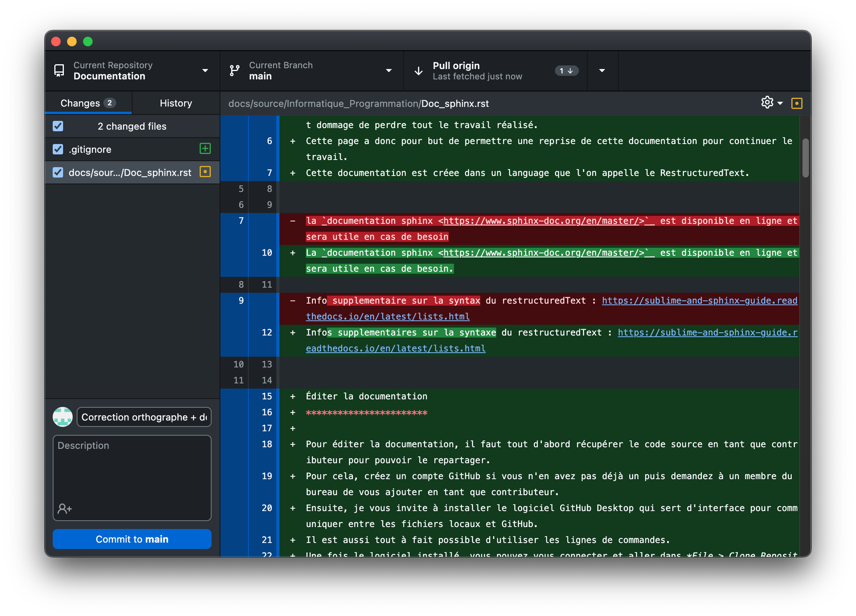Open the Current Branch dropdown

388,71
